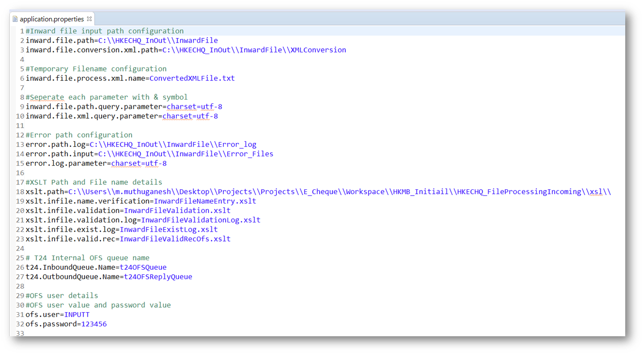Click inward.file.path.query.parameter key on line 9
This screenshot has width=644, height=355.
[94, 107]
